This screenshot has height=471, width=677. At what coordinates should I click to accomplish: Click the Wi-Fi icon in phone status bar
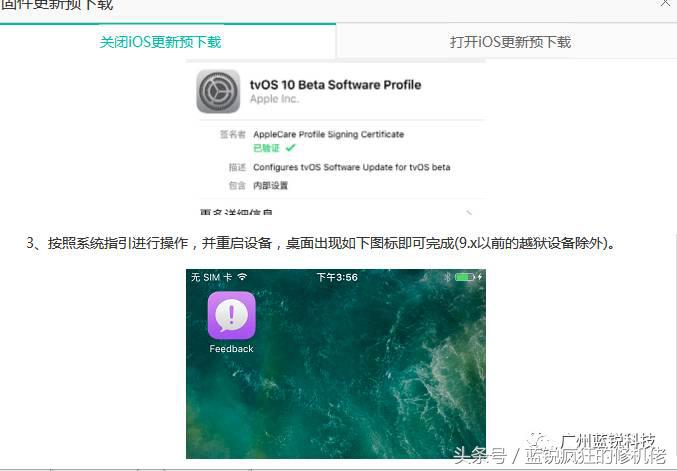243,277
